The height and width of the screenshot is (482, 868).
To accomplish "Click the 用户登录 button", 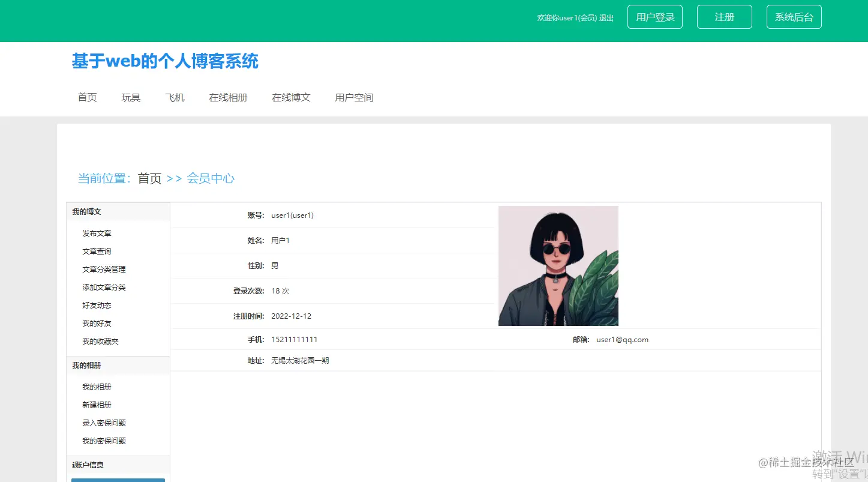I will tap(655, 17).
